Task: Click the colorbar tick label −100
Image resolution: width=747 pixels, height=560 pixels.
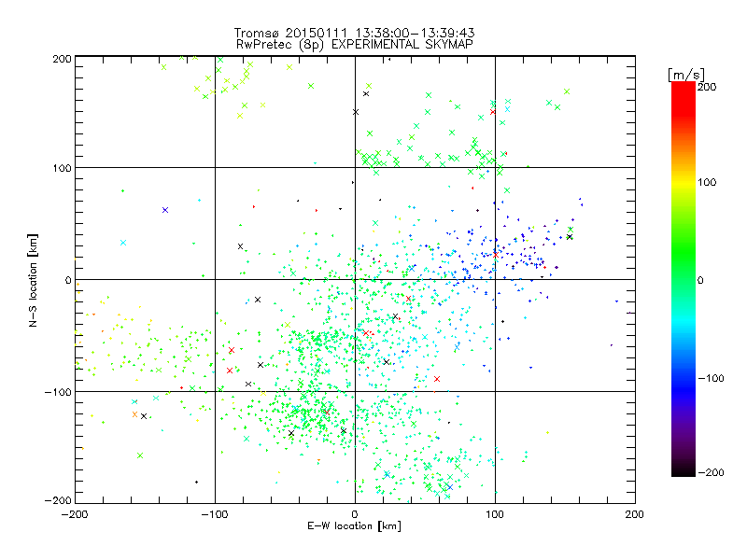Action: tap(711, 378)
